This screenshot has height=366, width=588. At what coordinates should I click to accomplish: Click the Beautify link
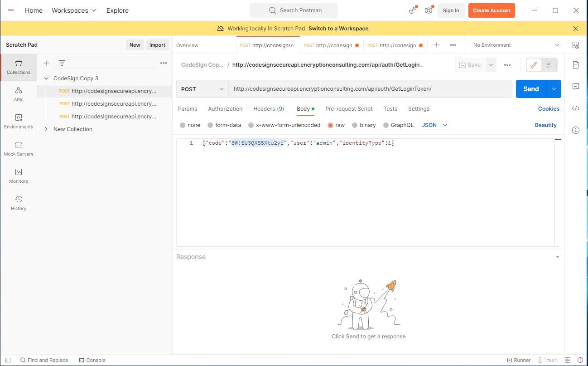click(x=545, y=125)
